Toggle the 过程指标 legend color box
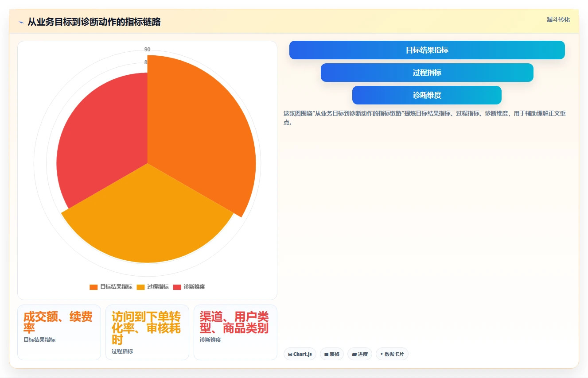Viewport: 588px width, 378px height. coord(140,287)
